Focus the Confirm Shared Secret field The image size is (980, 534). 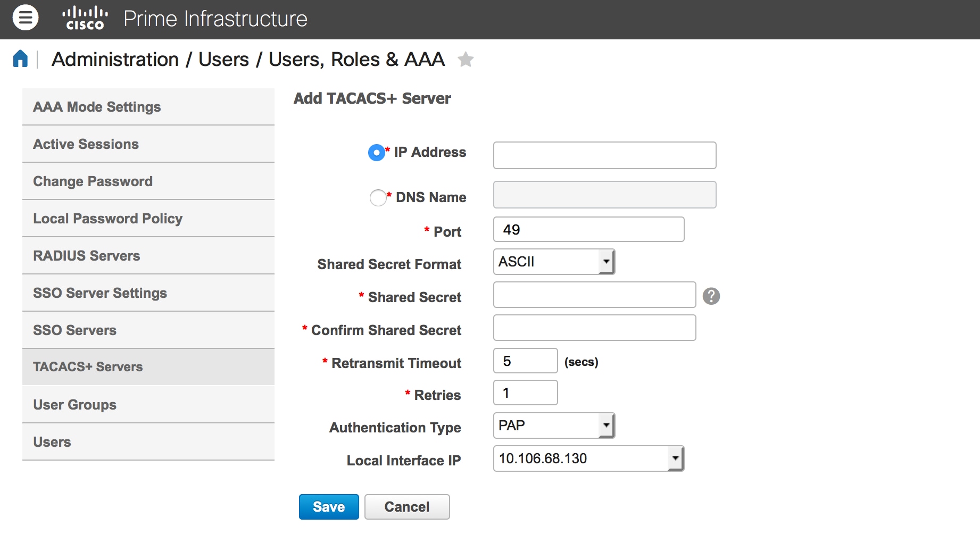pyautogui.click(x=594, y=328)
